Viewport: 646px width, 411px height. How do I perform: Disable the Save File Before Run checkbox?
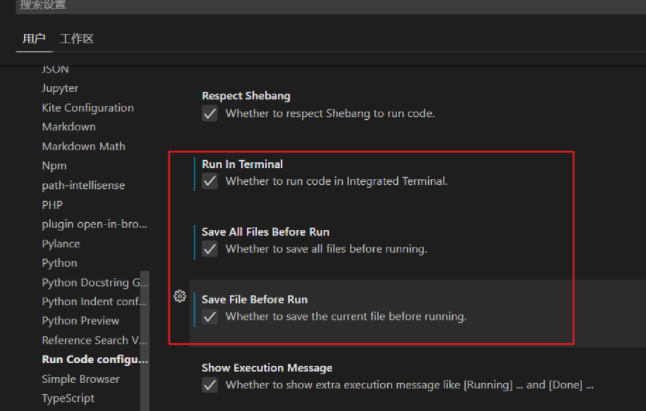click(x=210, y=317)
